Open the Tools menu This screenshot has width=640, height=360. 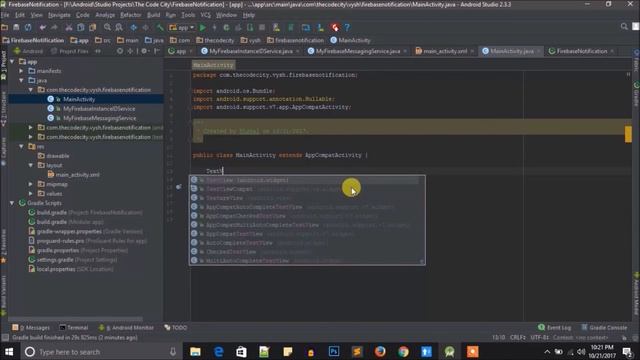tap(188, 15)
